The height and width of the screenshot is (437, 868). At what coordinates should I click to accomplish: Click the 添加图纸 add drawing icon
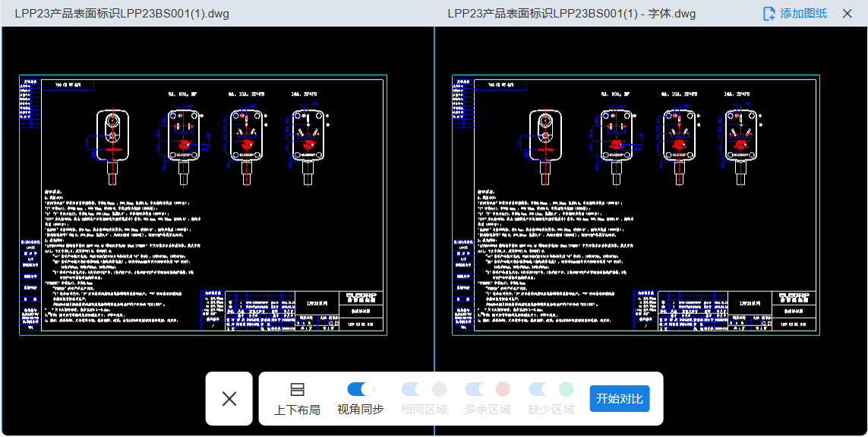[769, 14]
